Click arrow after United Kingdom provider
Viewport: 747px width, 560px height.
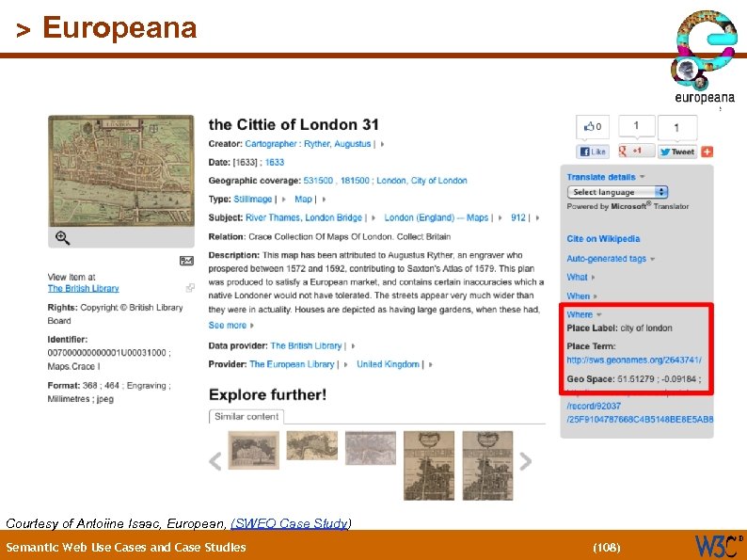tap(431, 364)
